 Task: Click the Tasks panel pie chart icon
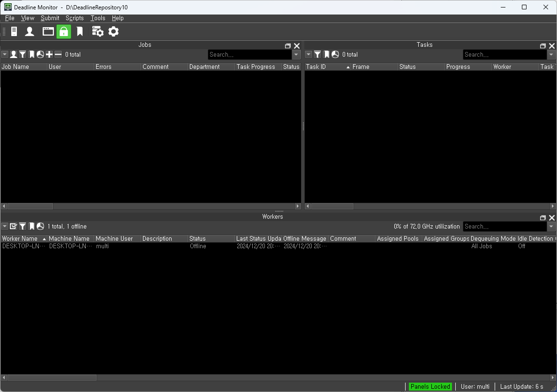click(x=335, y=54)
